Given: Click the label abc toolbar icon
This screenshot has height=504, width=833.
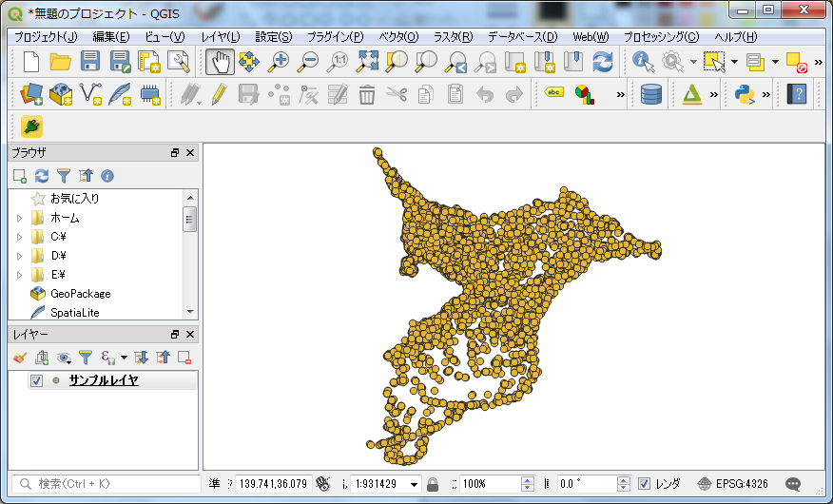Looking at the screenshot, I should 554,93.
